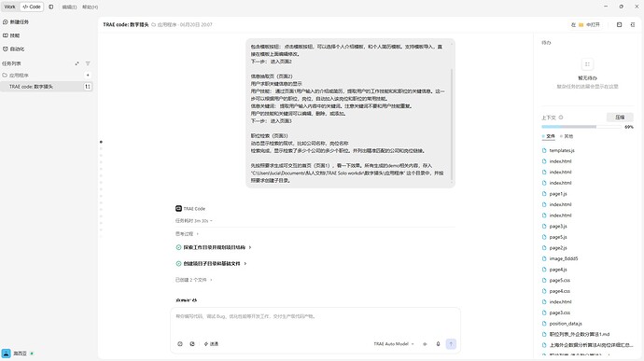This screenshot has height=361, width=644.
Task: Click the microphone voice input icon
Action: click(438, 344)
